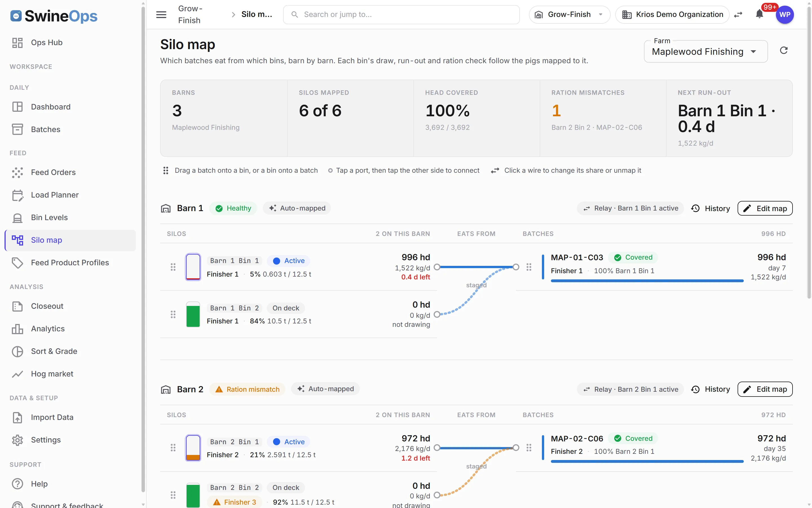Tap the output port of Barn 1 Bin 1
This screenshot has height=508, width=812.
pyautogui.click(x=437, y=267)
